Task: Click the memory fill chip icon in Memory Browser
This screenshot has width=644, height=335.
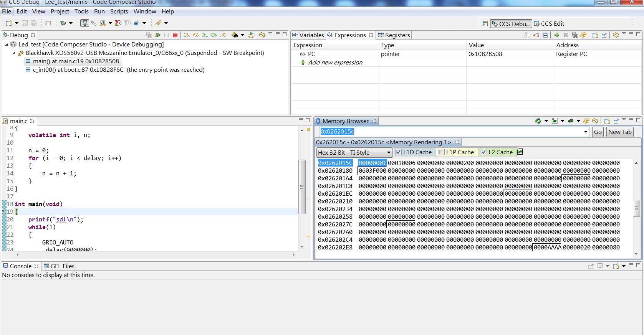Action: tap(571, 121)
